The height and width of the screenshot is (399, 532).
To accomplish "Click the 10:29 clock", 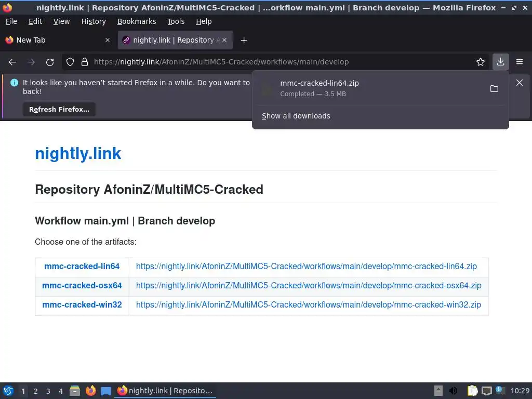I will click(520, 391).
